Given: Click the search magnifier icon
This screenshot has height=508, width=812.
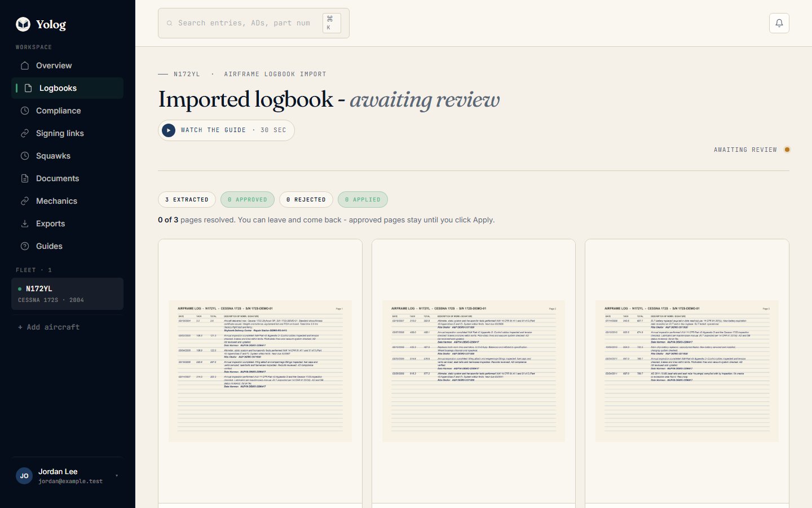Looking at the screenshot, I should pyautogui.click(x=169, y=23).
